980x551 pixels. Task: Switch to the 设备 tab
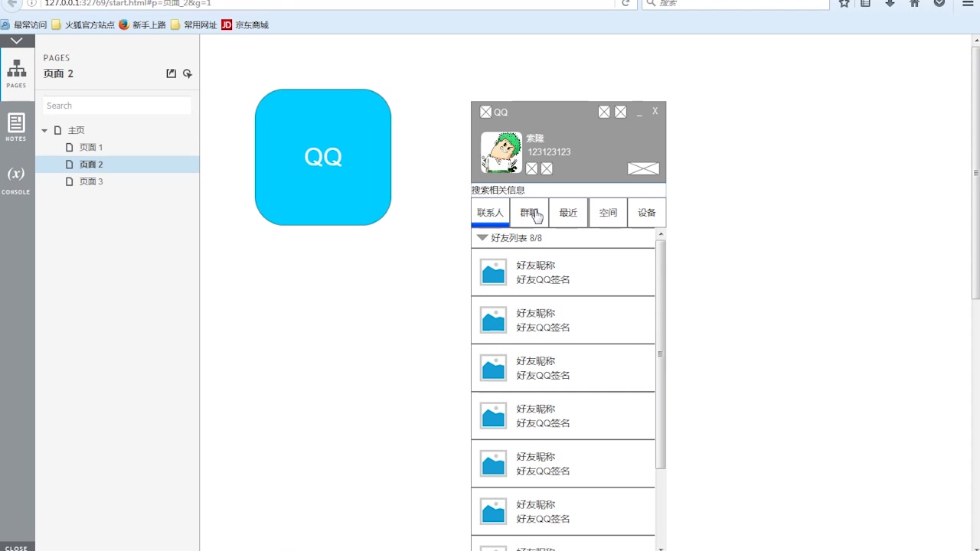[x=647, y=213]
